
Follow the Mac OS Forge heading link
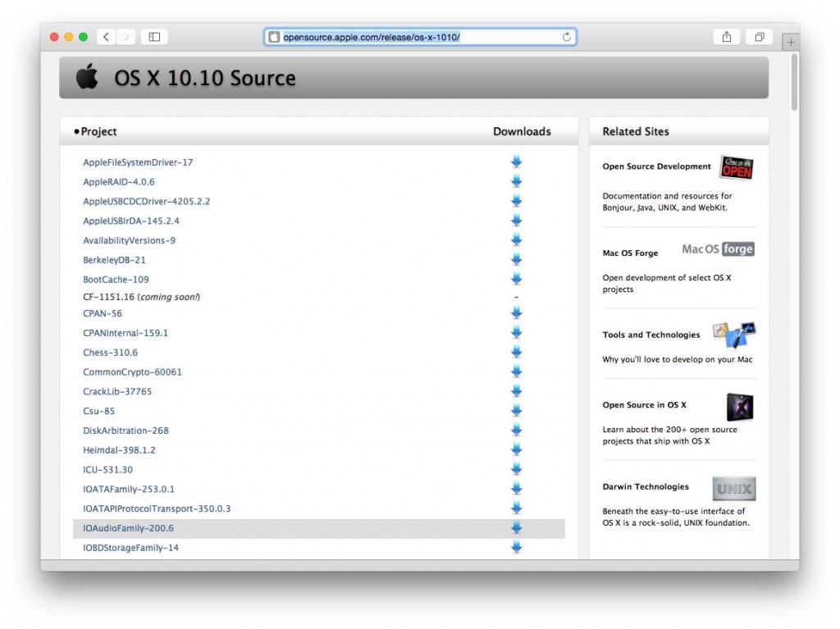tap(630, 253)
